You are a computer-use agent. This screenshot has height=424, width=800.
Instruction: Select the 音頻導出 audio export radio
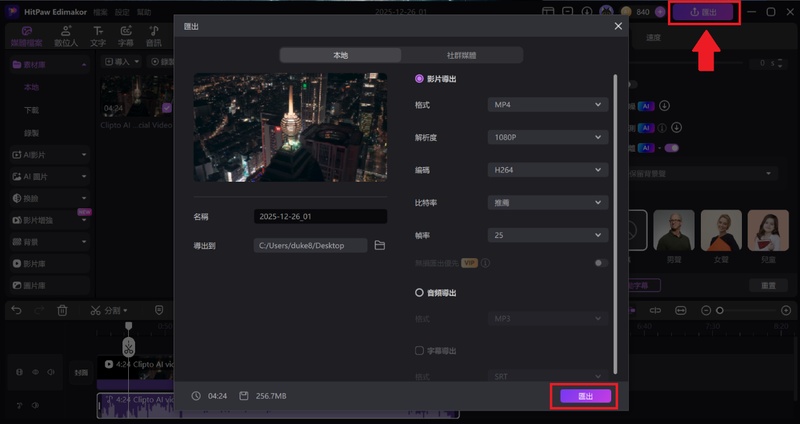pyautogui.click(x=419, y=293)
